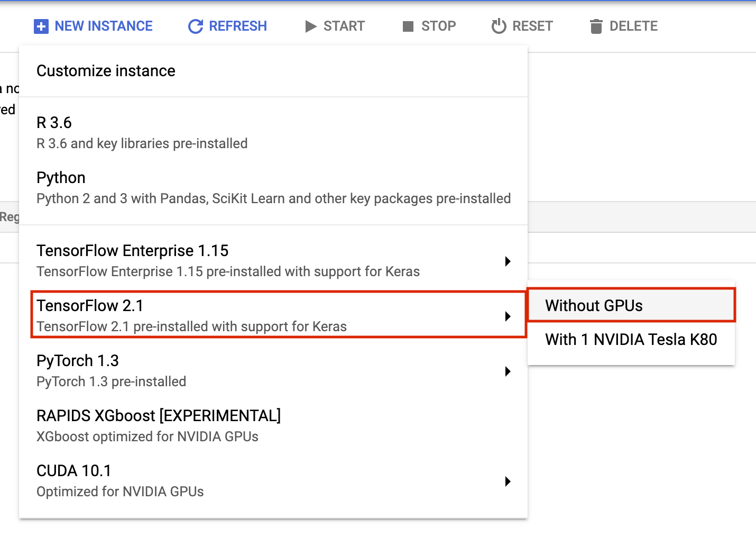Expand the PyTorch 1.3 submenu arrow
Screen dimensions: 756x546
coord(508,371)
